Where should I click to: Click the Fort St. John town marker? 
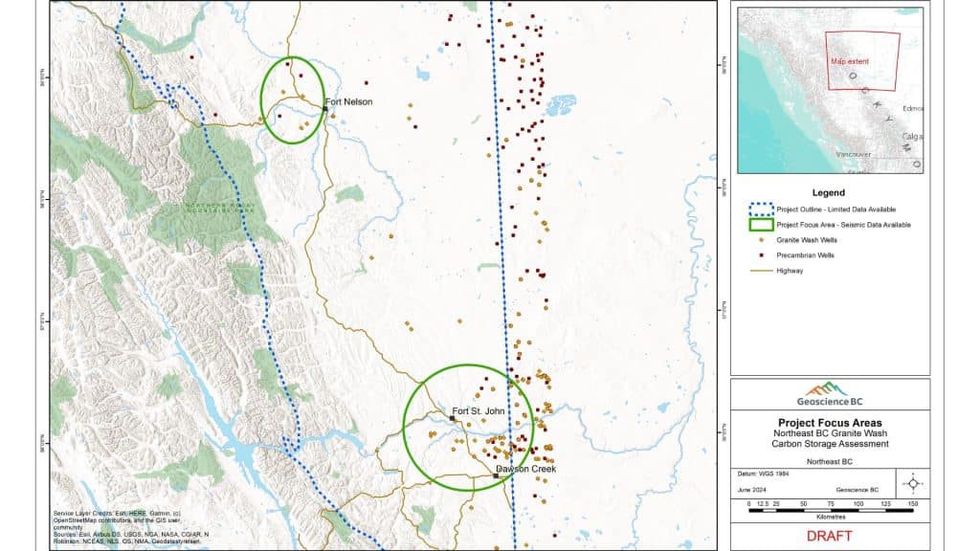(x=452, y=419)
